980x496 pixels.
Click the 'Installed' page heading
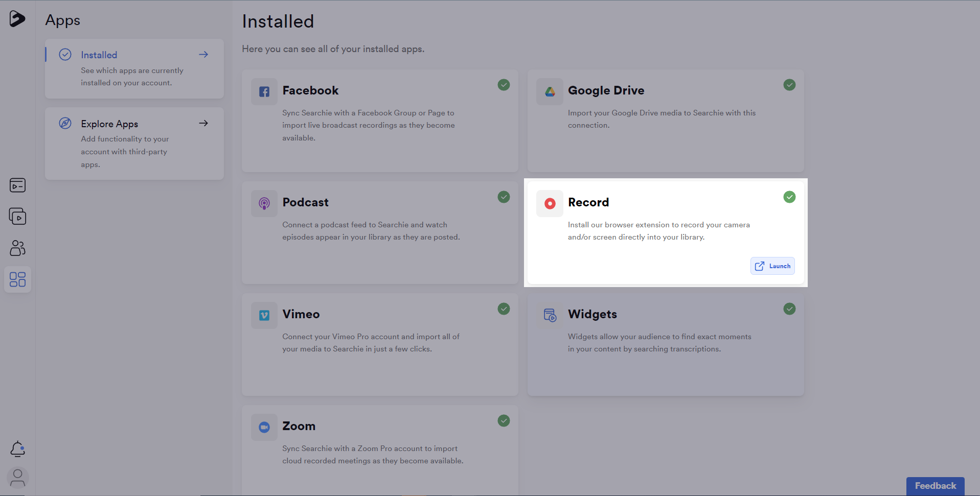pos(278,21)
